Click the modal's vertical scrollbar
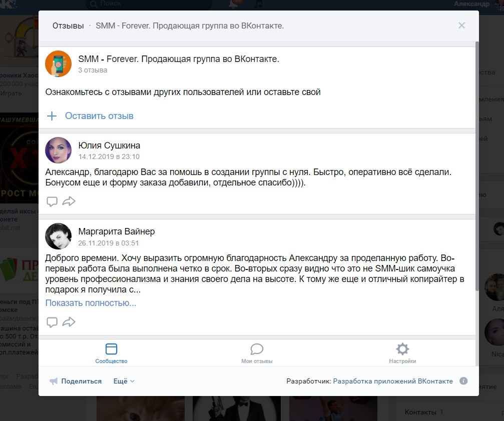 click(x=477, y=167)
